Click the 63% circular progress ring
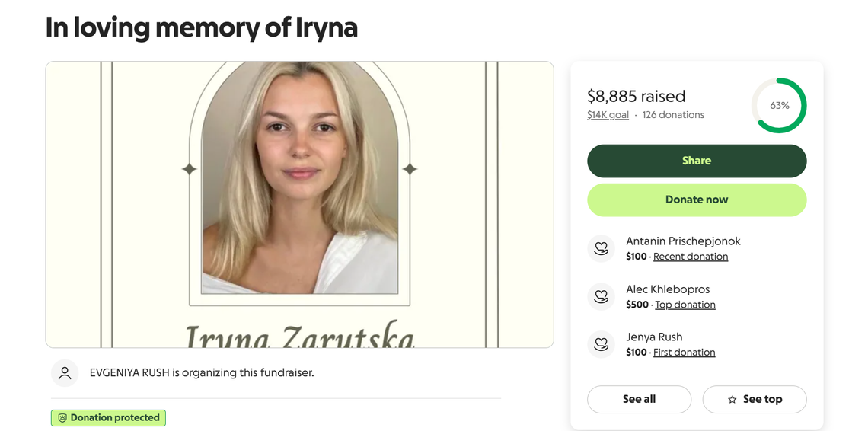This screenshot has width=868, height=431. pos(779,106)
